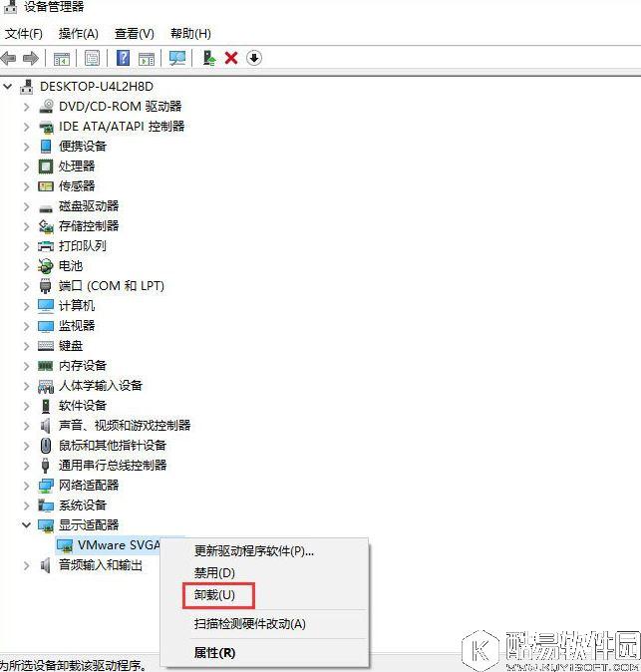Toggle the action pane toolbar icon
The height and width of the screenshot is (672, 641).
pos(147,58)
